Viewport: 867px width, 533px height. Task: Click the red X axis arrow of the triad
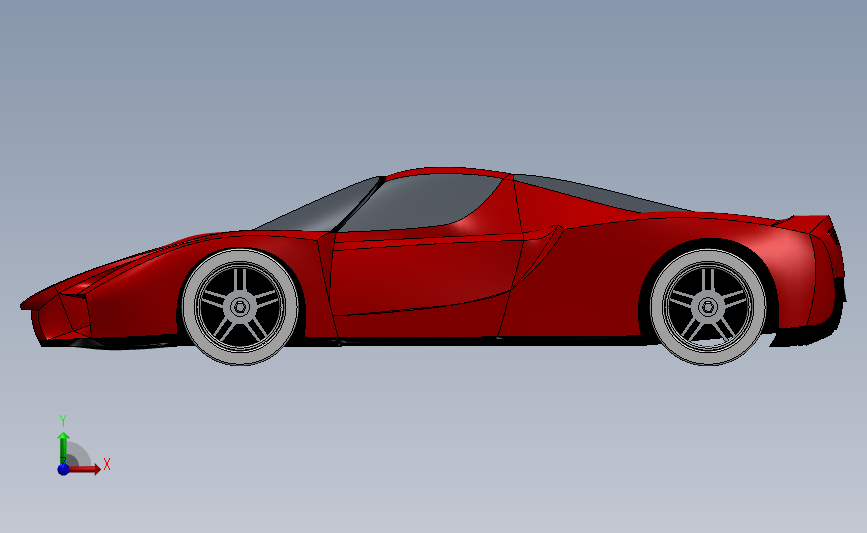pos(85,469)
